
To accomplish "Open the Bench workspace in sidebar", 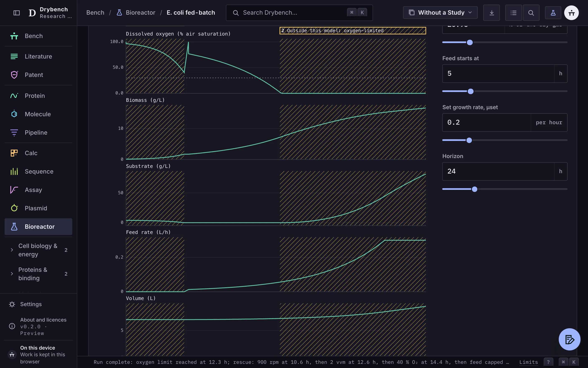I will [x=38, y=36].
